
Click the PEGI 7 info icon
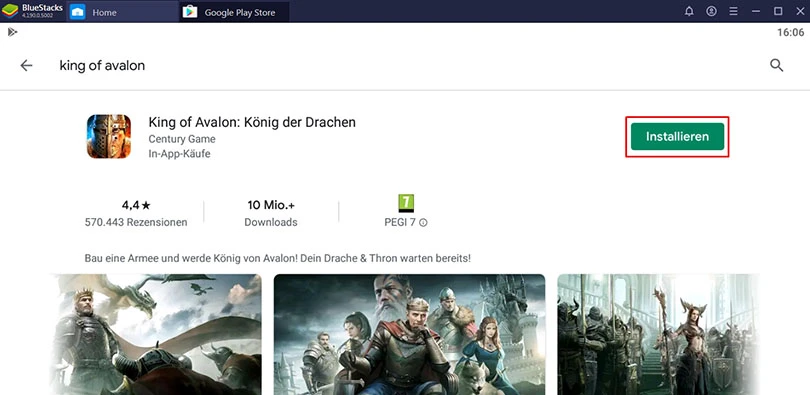(423, 223)
